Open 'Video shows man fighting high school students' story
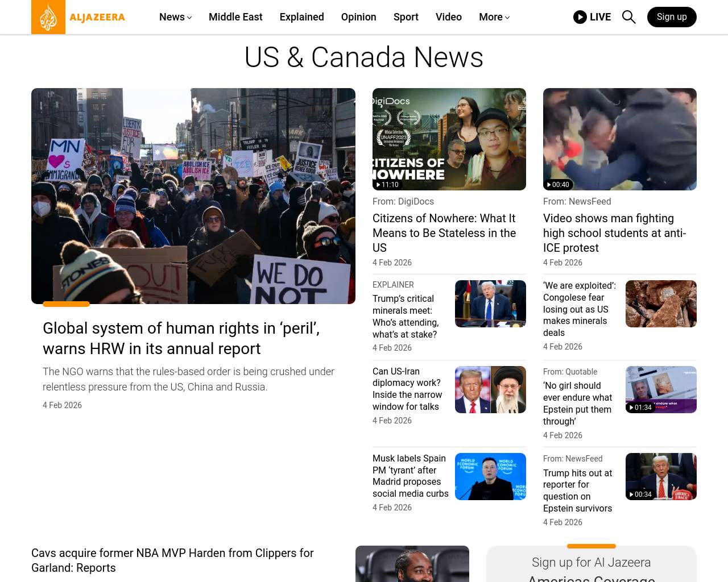This screenshot has width=728, height=582. tap(615, 233)
